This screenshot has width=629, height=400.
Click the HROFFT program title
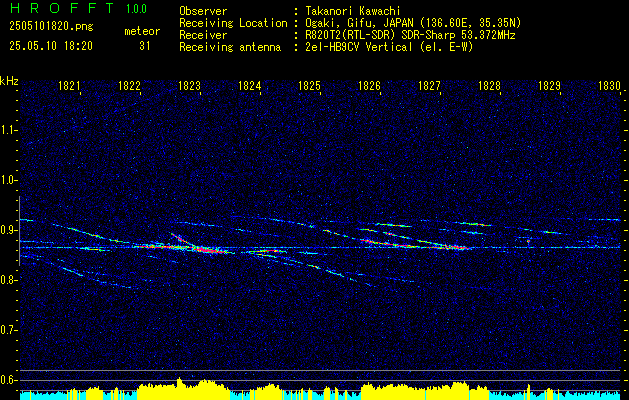pyautogui.click(x=62, y=8)
